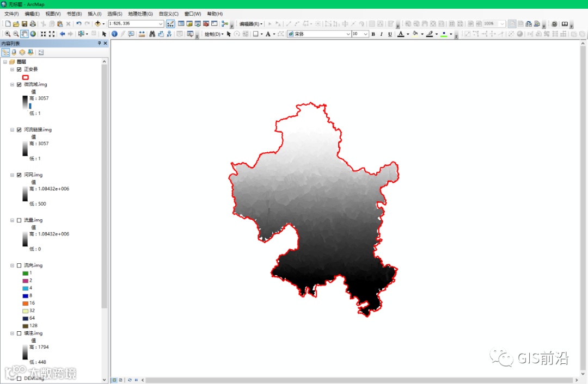Click the font color A button
588x384 pixels.
[401, 34]
